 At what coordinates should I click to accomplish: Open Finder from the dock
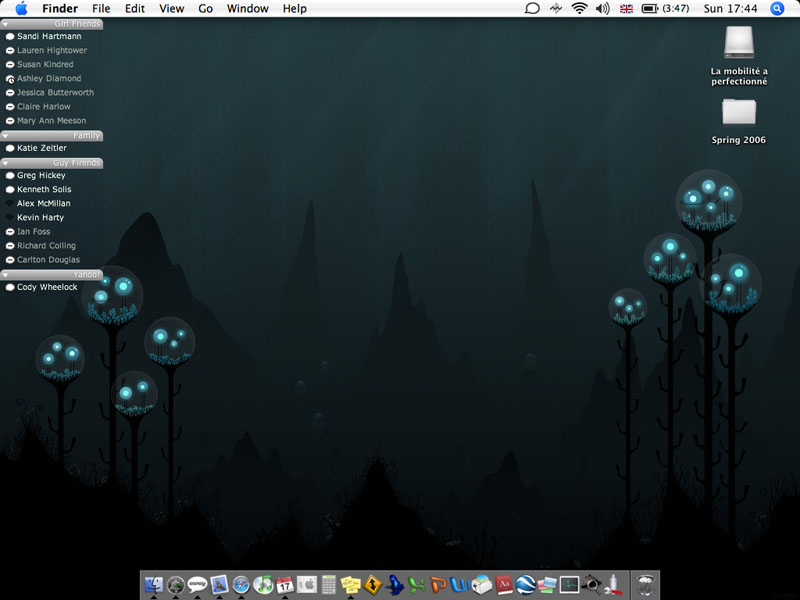pos(154,584)
